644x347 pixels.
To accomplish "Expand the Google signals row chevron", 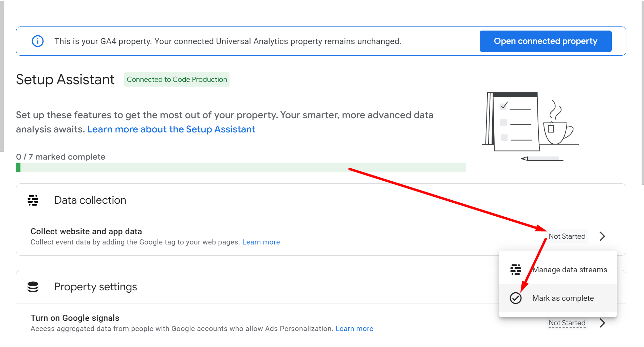I will coord(602,323).
